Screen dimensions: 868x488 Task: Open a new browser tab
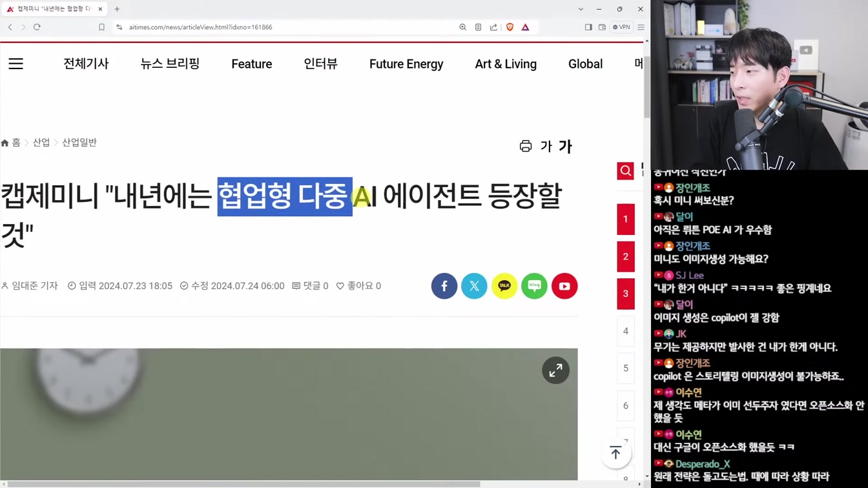117,9
